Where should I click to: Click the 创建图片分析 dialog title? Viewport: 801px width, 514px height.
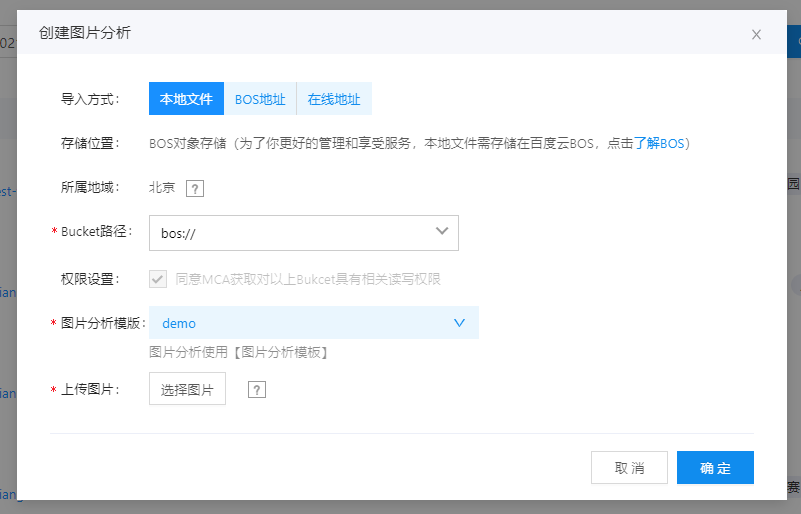click(85, 33)
